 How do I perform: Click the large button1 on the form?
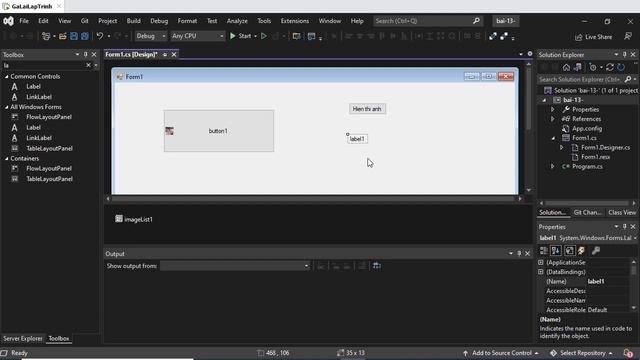(x=219, y=131)
